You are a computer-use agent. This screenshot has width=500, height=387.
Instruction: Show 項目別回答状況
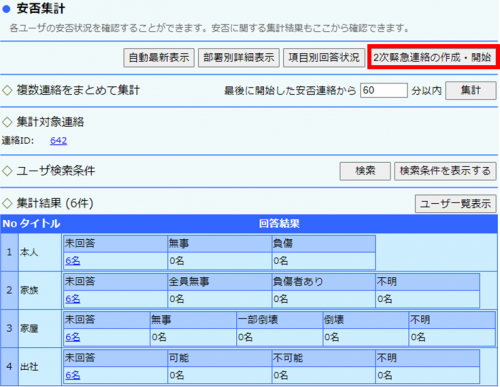[324, 58]
